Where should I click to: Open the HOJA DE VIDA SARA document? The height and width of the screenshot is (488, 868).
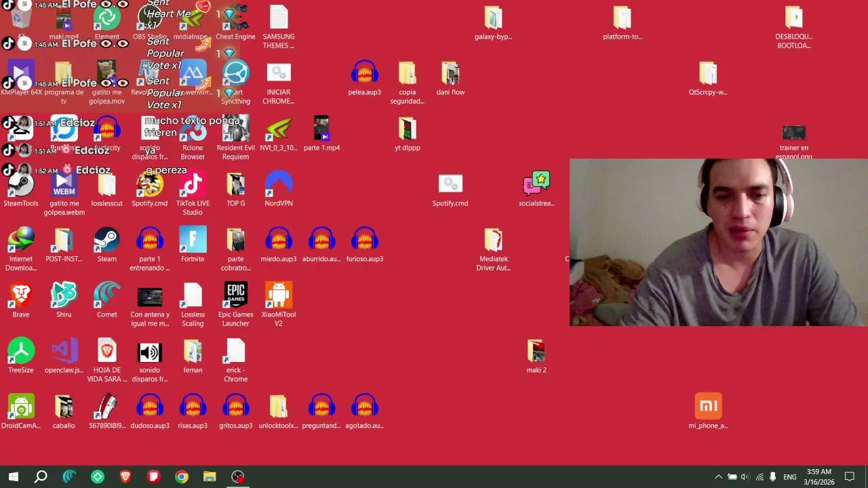pos(106,361)
